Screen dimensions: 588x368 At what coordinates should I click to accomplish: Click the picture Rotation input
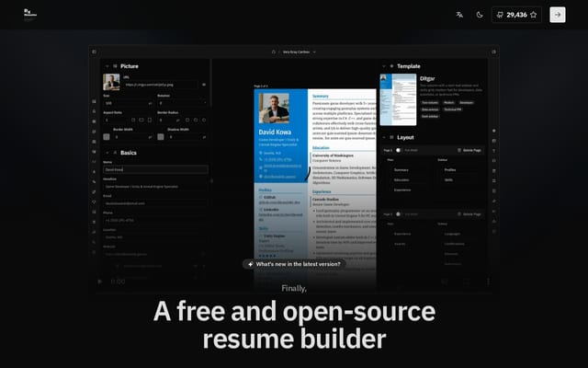[x=183, y=103]
